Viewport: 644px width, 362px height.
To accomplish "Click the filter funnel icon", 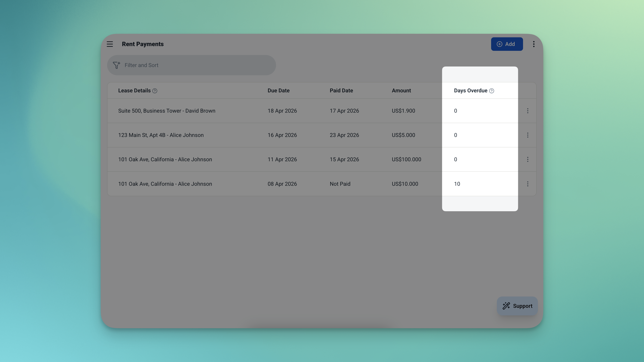I will [117, 65].
